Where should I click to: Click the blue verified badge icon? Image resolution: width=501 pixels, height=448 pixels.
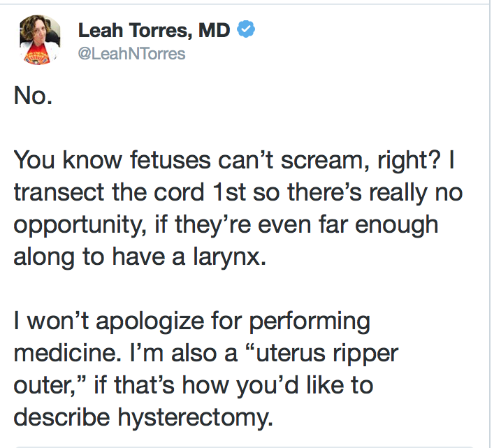(x=246, y=29)
